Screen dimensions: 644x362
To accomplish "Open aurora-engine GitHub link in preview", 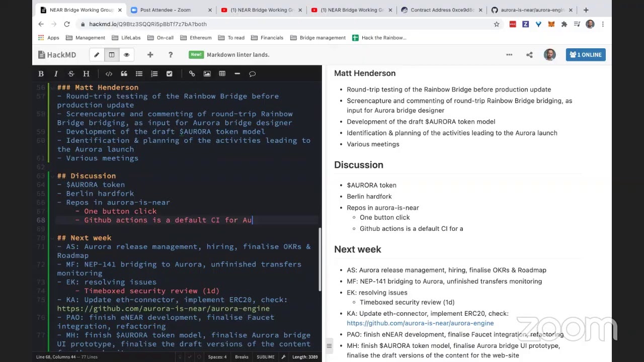I will coord(420,323).
